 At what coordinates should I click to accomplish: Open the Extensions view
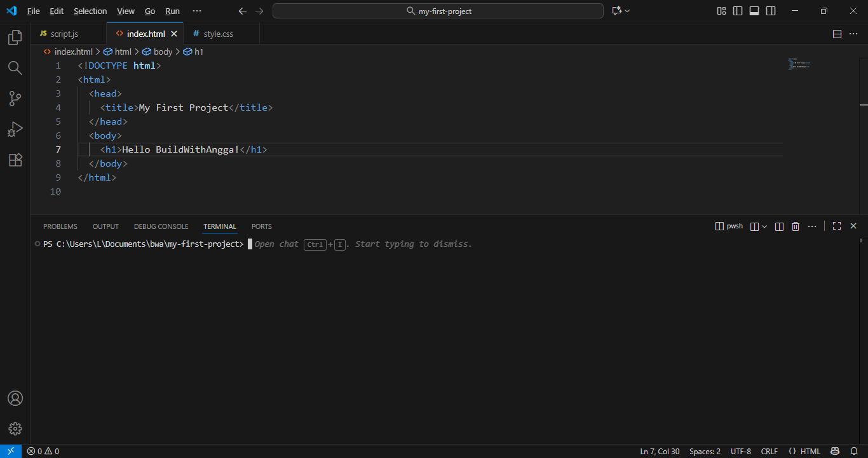(x=15, y=160)
